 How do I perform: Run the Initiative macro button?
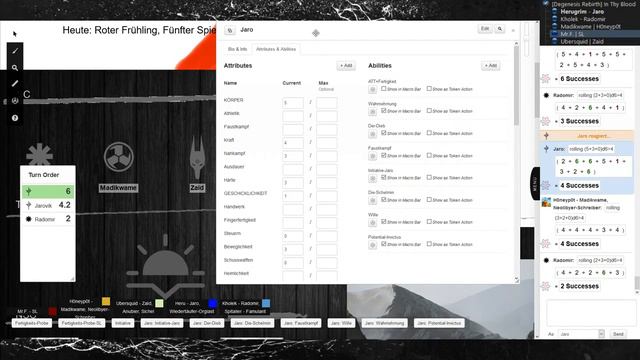(123, 323)
